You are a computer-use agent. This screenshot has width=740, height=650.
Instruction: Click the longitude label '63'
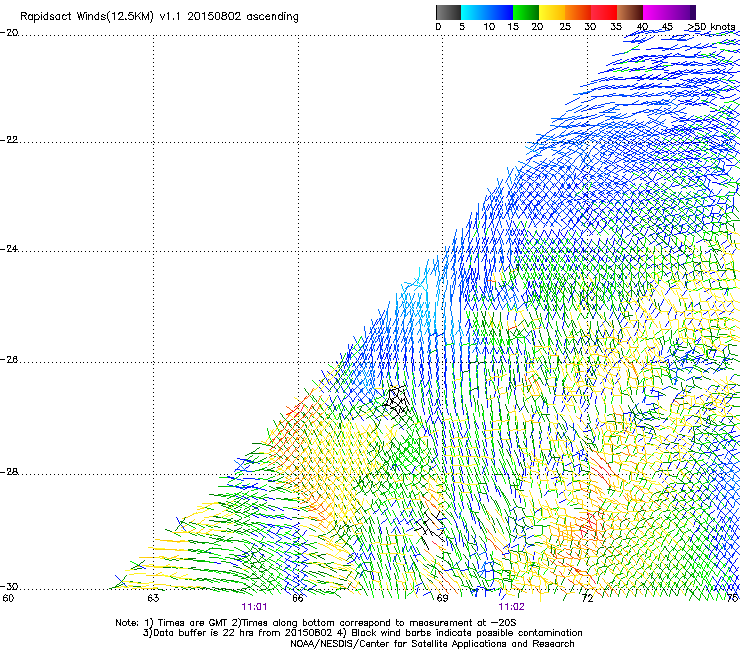click(x=153, y=599)
